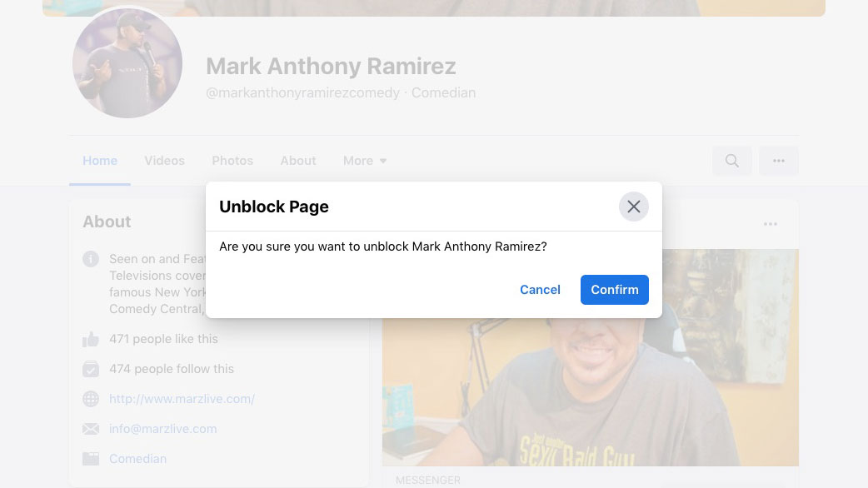Click @markanthonyramirezcomedy handle text
Viewport: 868px width, 488px height.
coord(303,92)
